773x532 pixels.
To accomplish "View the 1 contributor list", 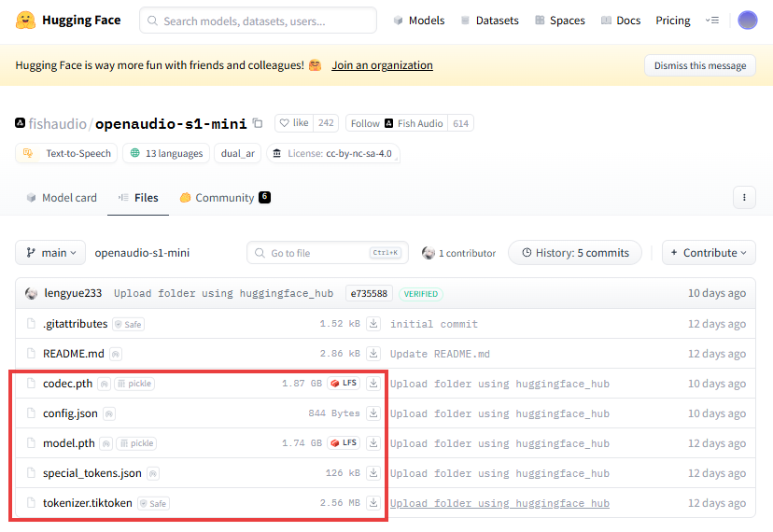I will (458, 253).
